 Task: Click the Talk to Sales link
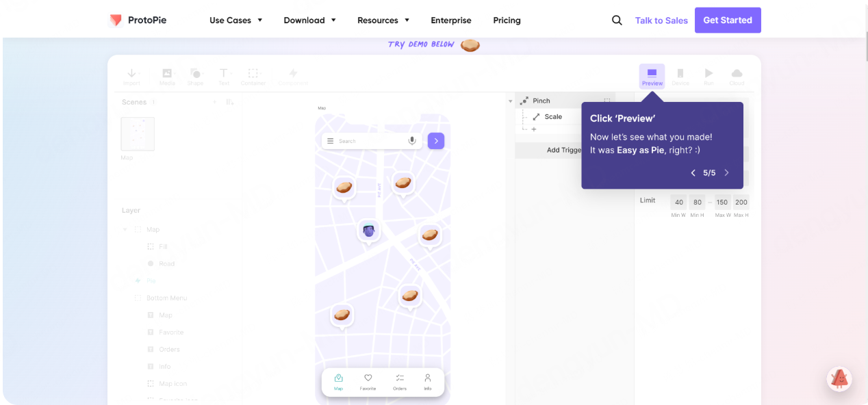[661, 21]
